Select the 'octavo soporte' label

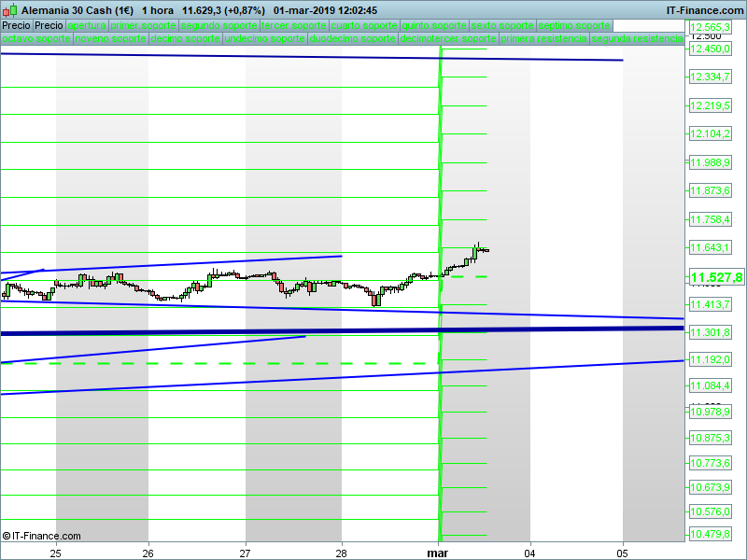(x=36, y=39)
